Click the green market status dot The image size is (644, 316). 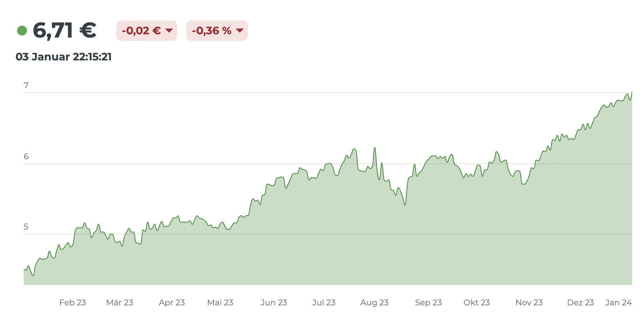click(22, 31)
